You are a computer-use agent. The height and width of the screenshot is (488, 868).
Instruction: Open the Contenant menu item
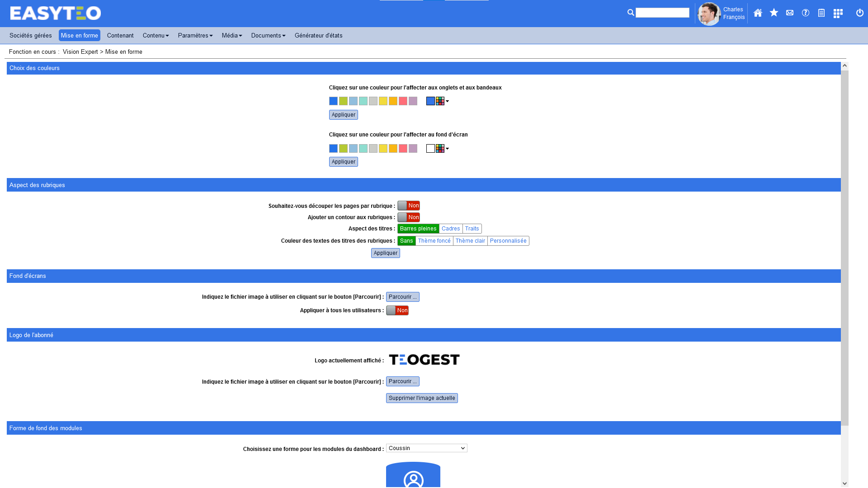[120, 36]
